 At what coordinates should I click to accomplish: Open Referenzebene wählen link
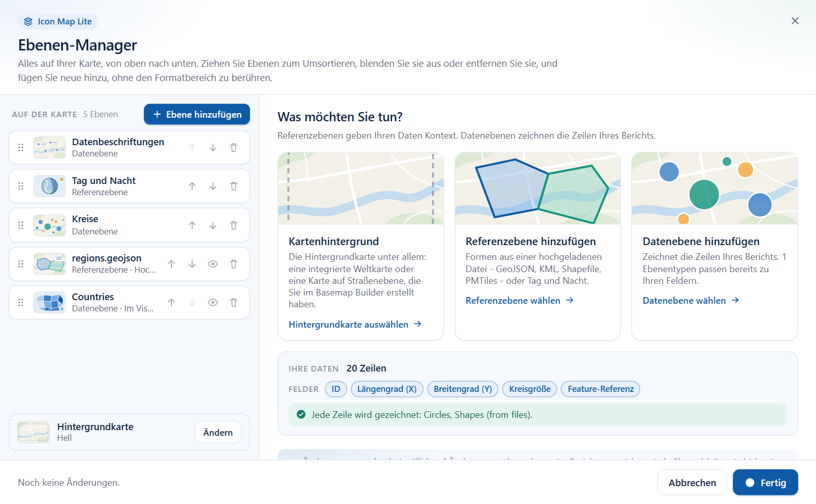point(520,301)
